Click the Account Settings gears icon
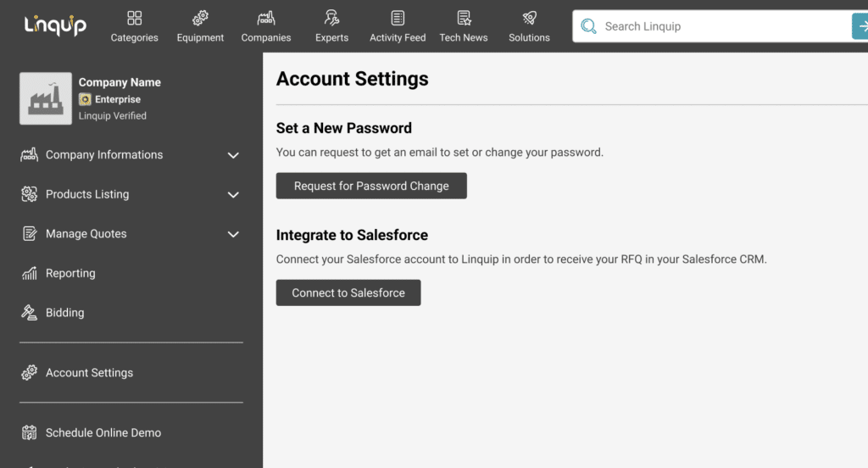 (x=30, y=373)
